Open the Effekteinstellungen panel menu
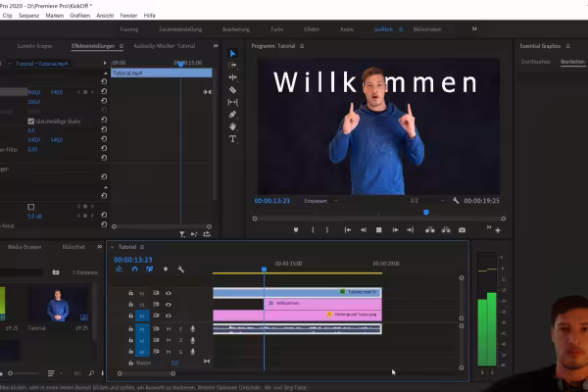Screen dimensions: 588x392 [x=122, y=46]
